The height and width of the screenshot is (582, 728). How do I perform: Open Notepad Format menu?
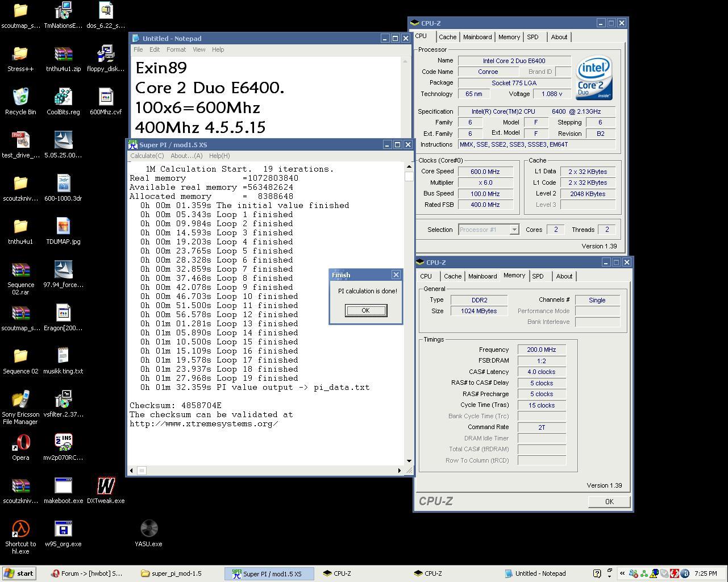pos(176,49)
